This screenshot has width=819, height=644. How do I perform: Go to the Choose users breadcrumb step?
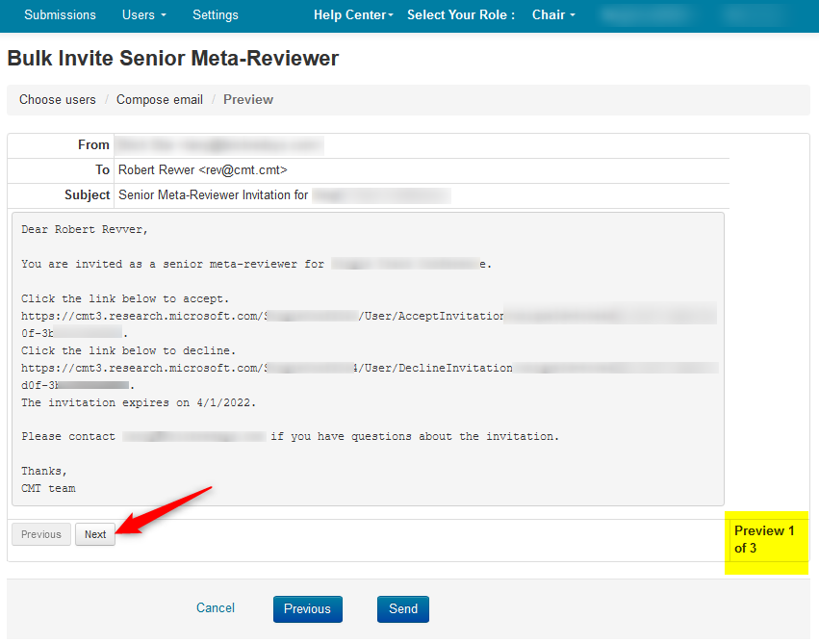(58, 100)
